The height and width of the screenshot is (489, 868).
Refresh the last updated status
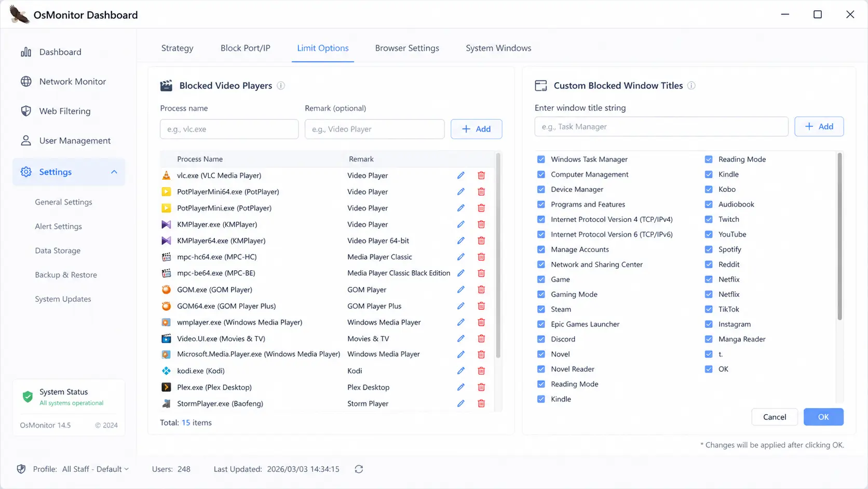[x=359, y=469]
